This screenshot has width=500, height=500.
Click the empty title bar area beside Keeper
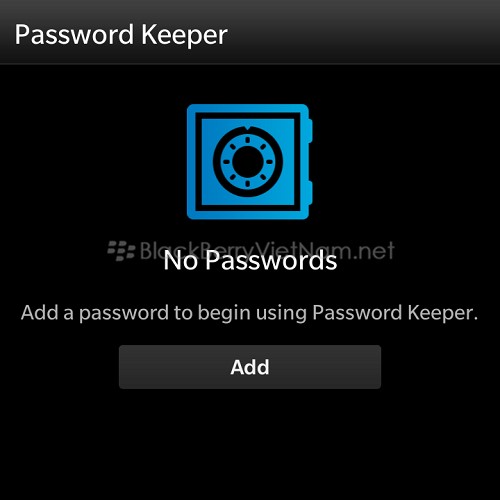click(x=363, y=35)
